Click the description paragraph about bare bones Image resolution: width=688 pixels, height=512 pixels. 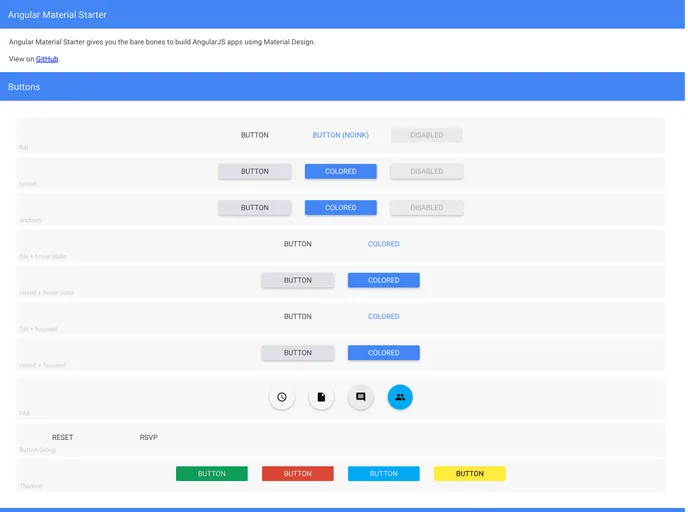click(x=162, y=42)
